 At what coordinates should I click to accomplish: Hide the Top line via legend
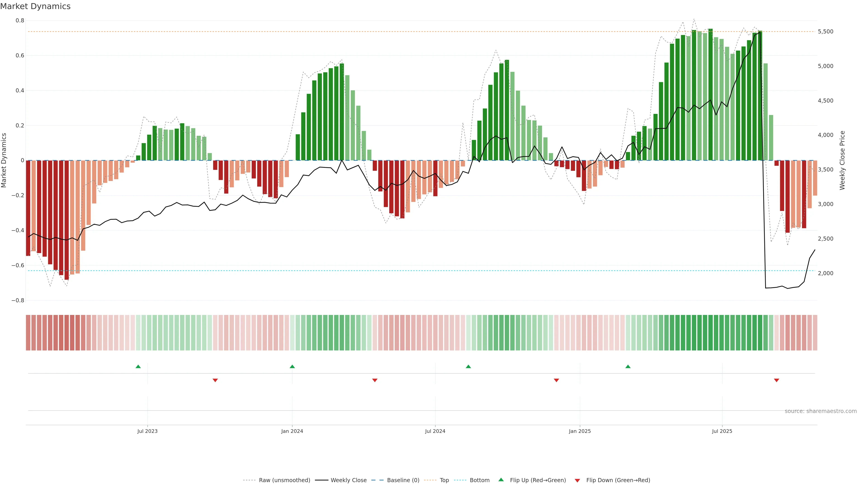444,480
